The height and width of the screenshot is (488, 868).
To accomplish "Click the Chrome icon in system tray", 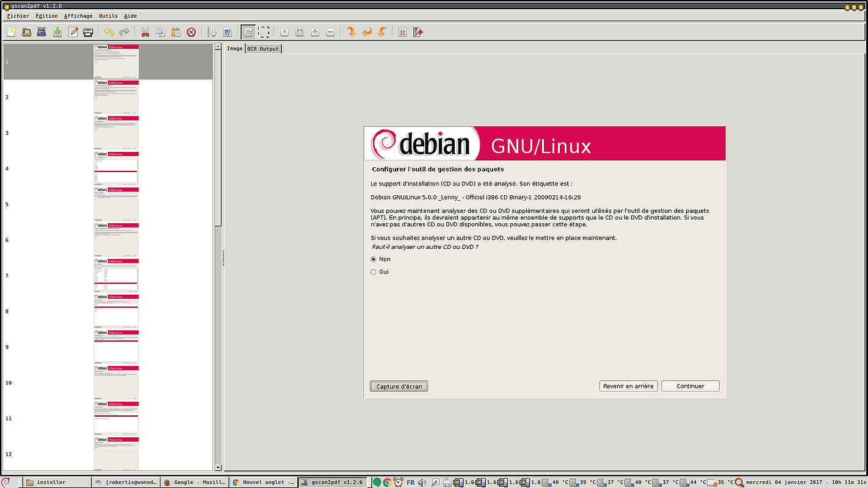I will (387, 483).
